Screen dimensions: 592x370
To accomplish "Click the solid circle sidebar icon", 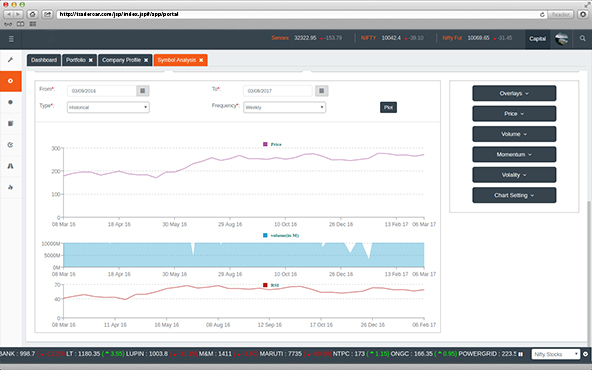I will coord(11,102).
